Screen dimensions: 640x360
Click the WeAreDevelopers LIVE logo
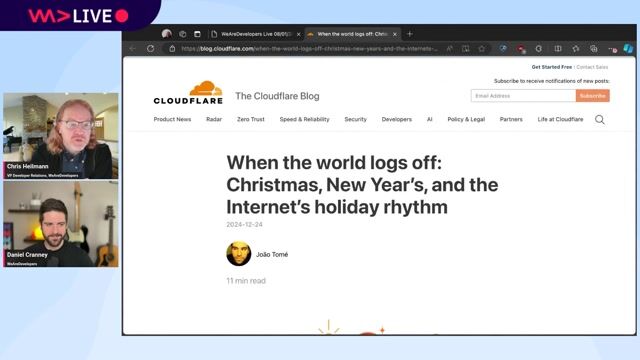[x=78, y=16]
